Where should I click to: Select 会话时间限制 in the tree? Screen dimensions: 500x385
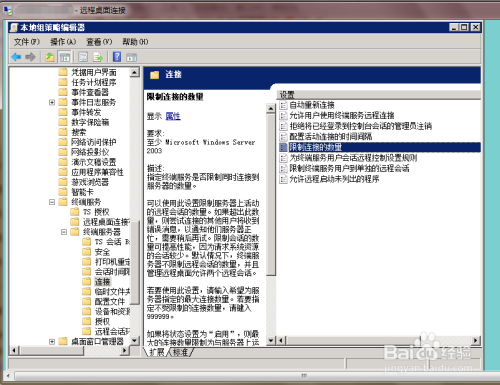point(112,272)
